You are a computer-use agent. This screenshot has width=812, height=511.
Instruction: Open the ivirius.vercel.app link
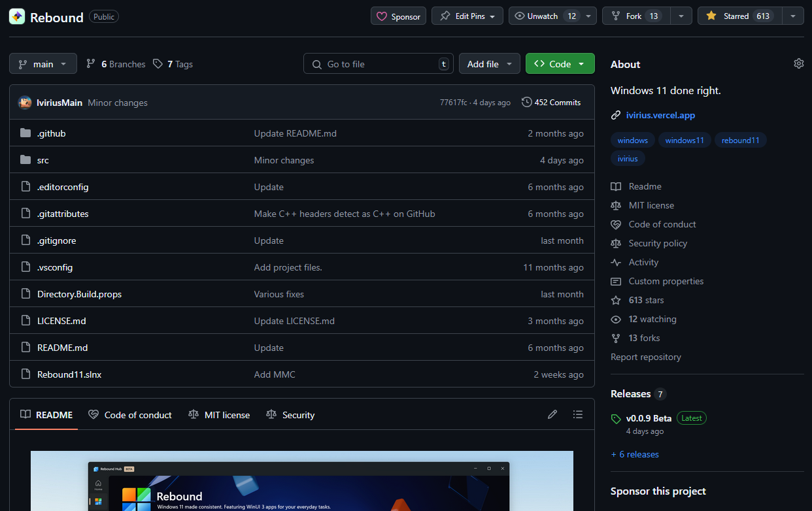tap(660, 115)
